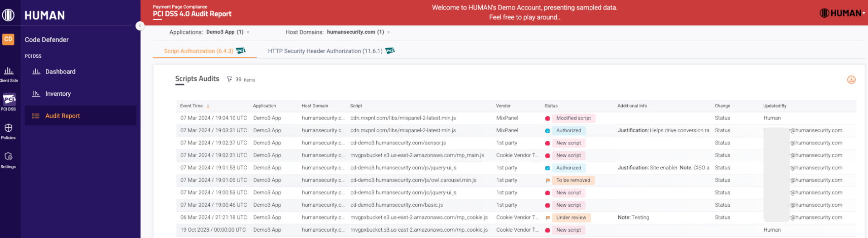Sort the table by Event Time
This screenshot has width=868, height=238.
tap(208, 106)
